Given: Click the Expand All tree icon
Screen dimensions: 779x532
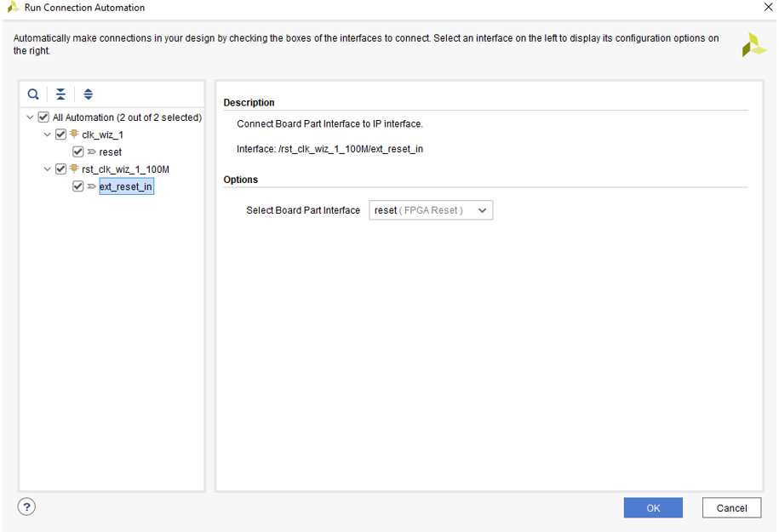Looking at the screenshot, I should click(x=88, y=94).
